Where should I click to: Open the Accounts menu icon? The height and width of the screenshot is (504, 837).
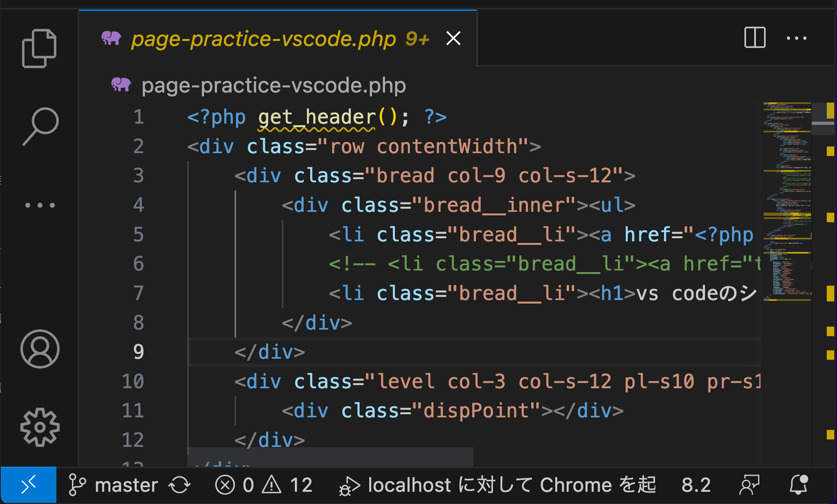[40, 349]
